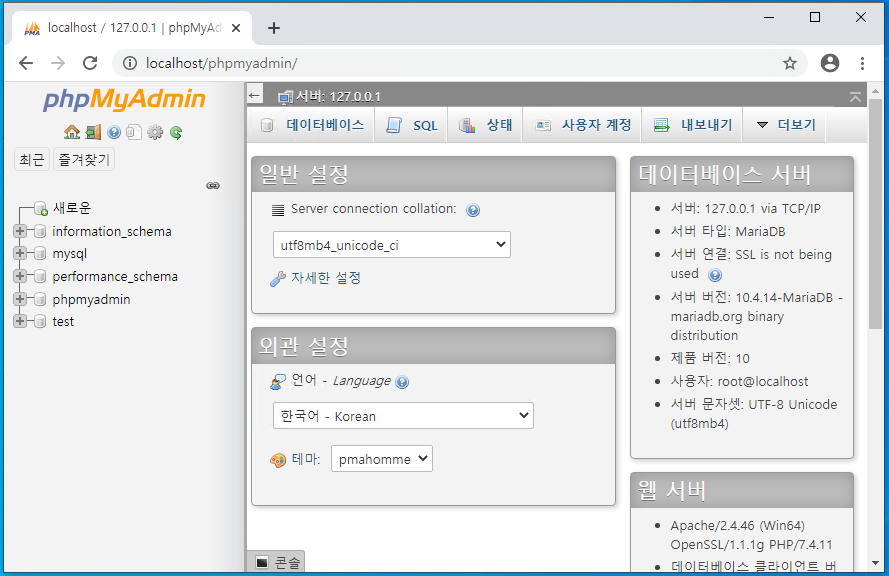Viewport: 889px width, 576px height.
Task: Click the wrench icon beside 자세한 설정
Action: (x=277, y=278)
